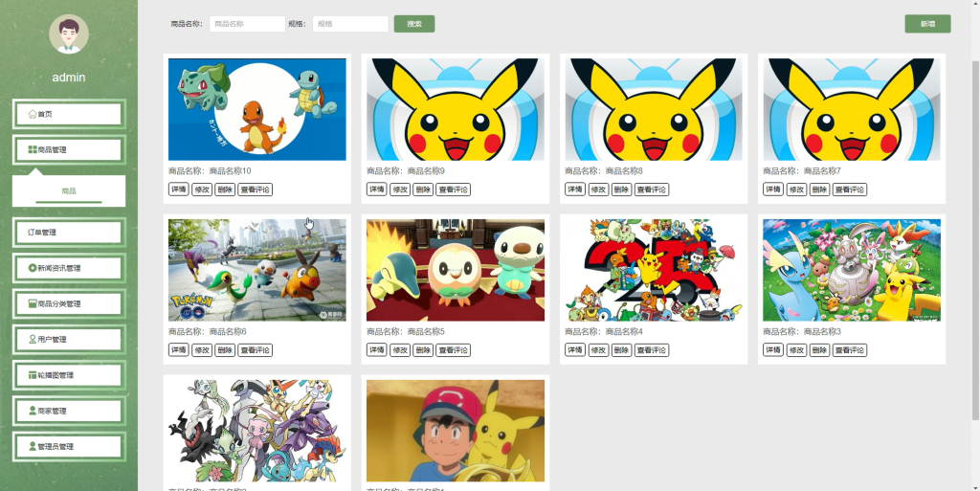Click the green 搜索 button

pyautogui.click(x=414, y=24)
